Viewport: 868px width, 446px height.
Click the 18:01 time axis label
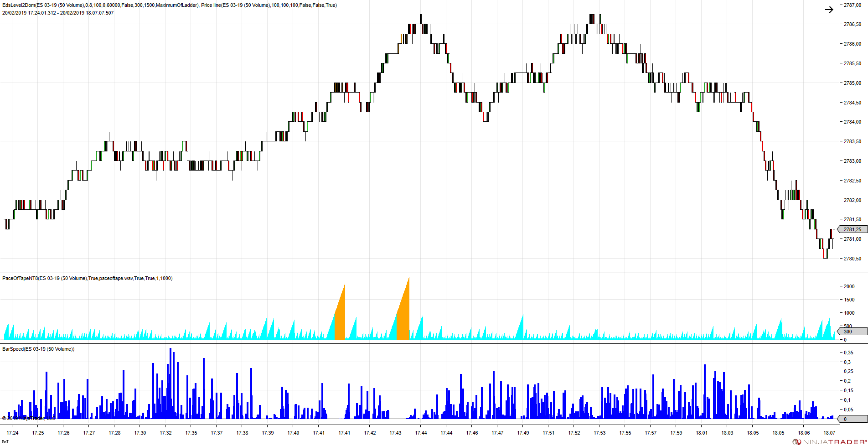(702, 433)
